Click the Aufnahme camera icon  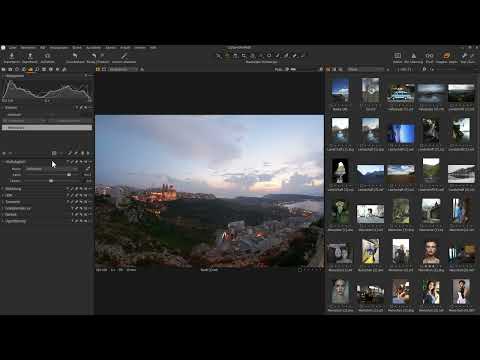47,56
